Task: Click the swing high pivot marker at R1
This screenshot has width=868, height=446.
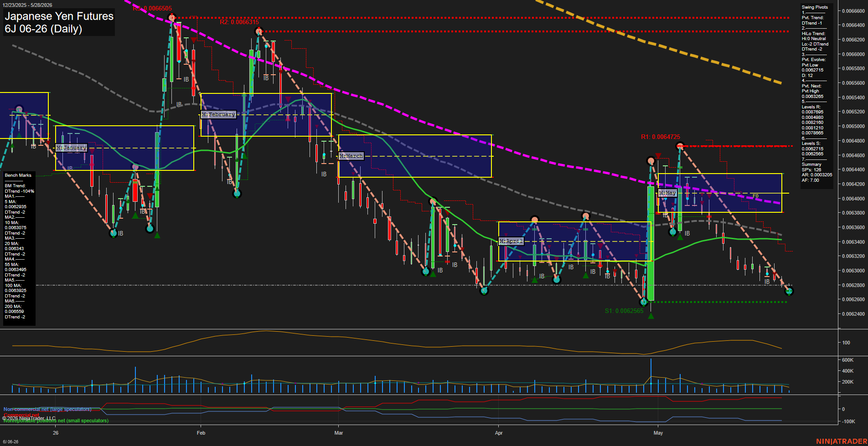Action: (x=680, y=146)
